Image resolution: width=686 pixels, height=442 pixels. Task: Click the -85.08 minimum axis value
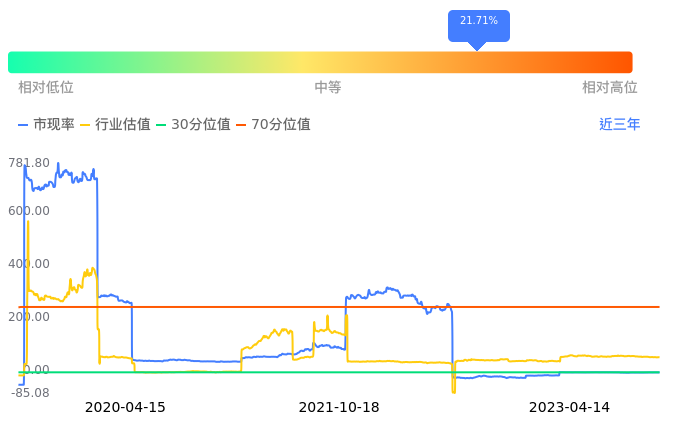(x=29, y=393)
